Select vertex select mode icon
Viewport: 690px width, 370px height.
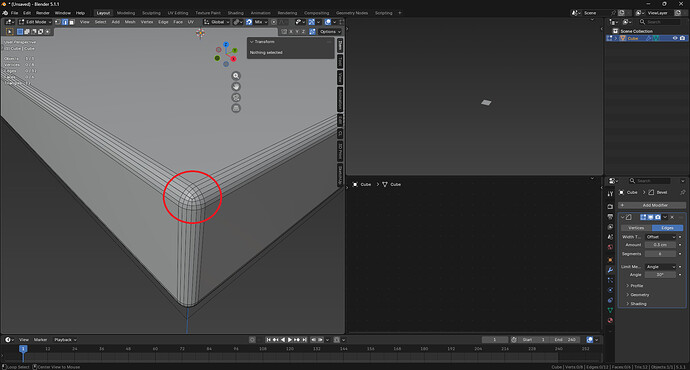click(58, 22)
